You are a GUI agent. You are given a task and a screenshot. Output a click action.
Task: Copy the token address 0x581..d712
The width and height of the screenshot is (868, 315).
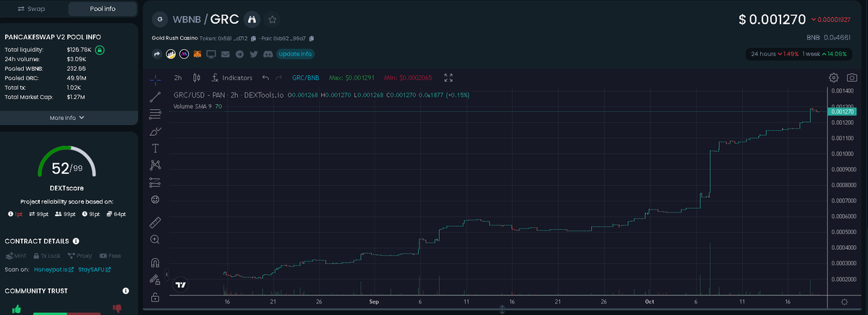pyautogui.click(x=253, y=38)
